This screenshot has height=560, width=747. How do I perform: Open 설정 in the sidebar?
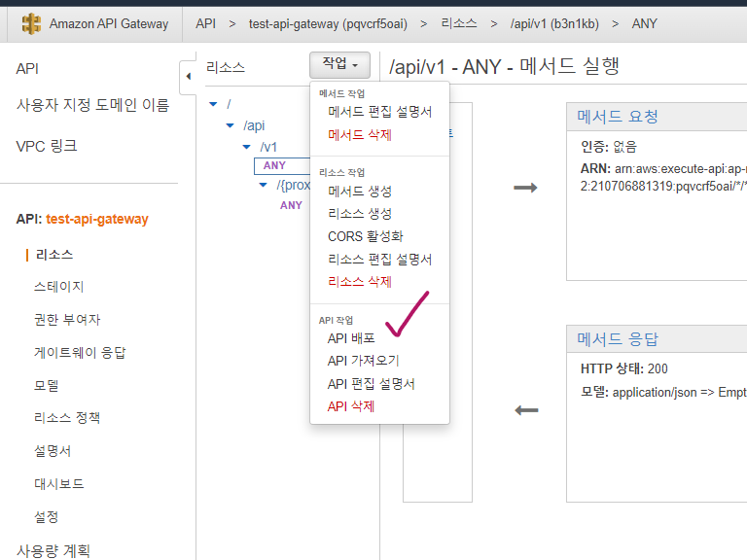click(x=47, y=516)
